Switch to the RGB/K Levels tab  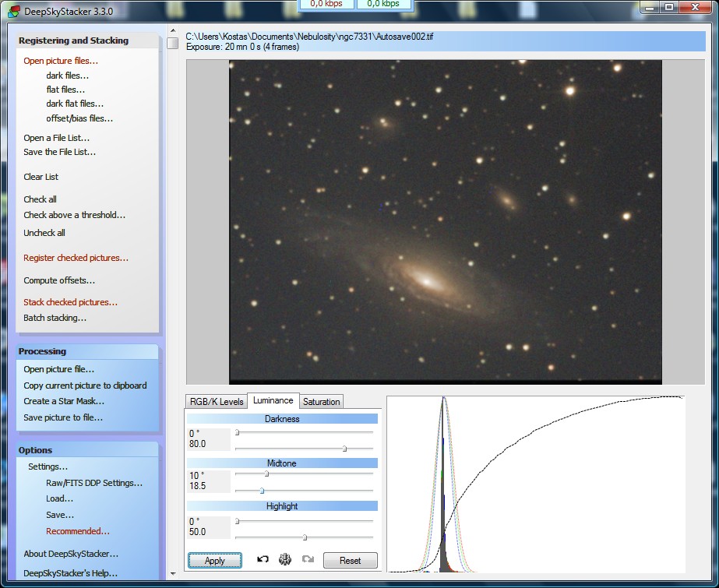216,402
